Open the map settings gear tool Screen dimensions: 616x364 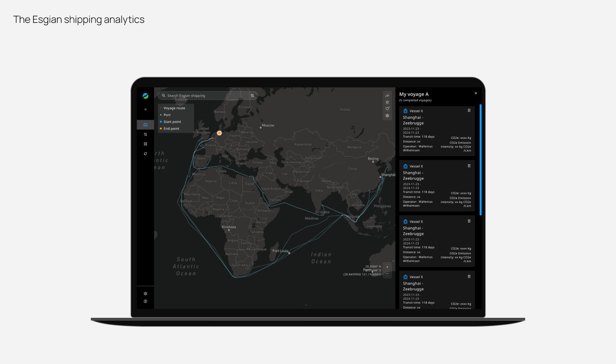tap(387, 116)
